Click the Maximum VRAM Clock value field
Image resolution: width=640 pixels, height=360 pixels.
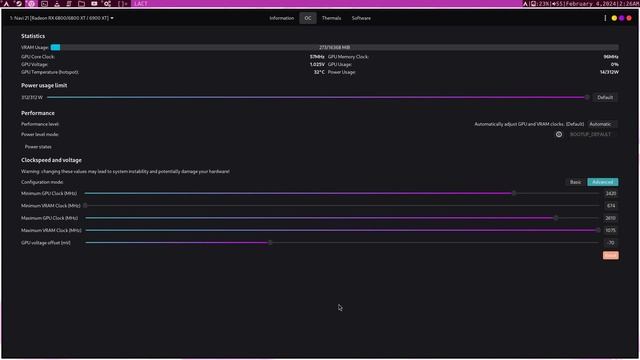tap(611, 230)
